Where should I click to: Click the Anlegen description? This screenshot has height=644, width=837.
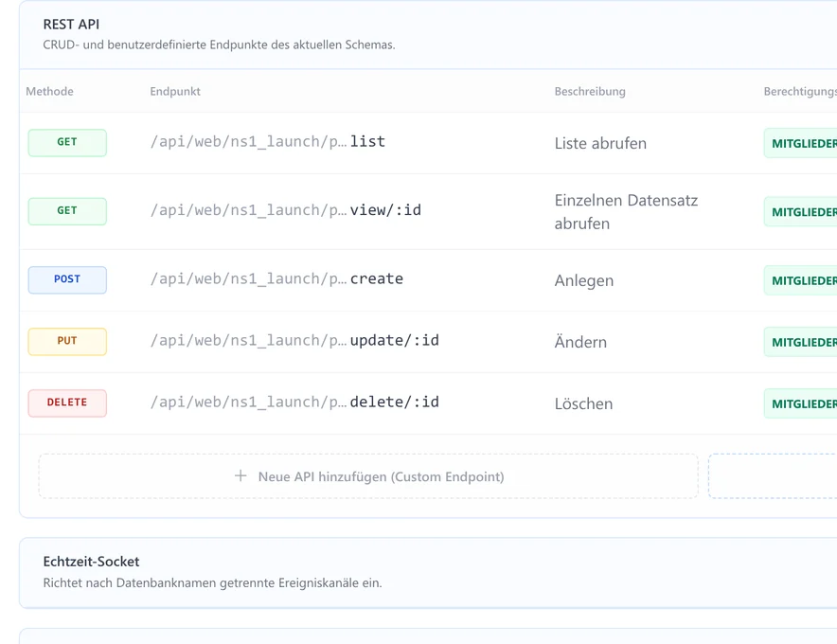[584, 280]
